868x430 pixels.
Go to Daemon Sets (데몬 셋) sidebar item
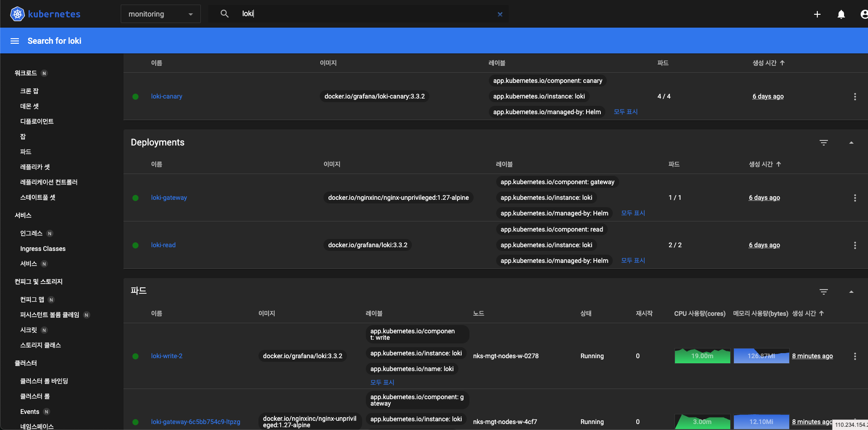[x=29, y=106]
